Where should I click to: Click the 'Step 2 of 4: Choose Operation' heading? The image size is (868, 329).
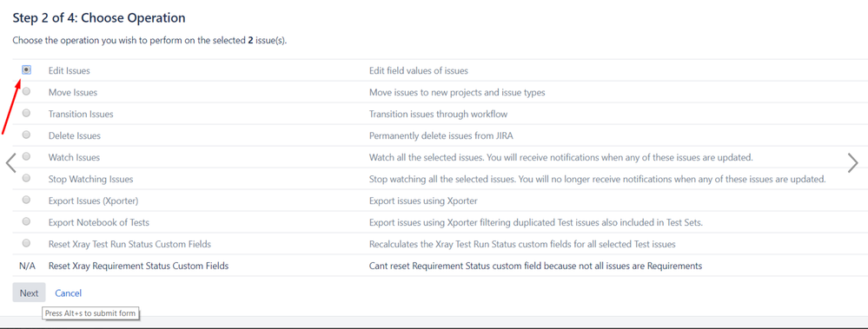(x=99, y=17)
